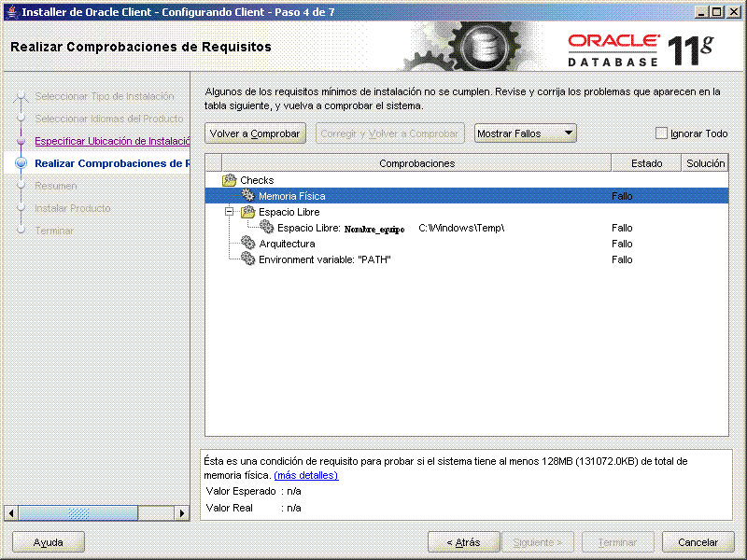Expand the Mostrar Fallos filter arrow
Viewport: 747px width, 560px height.
point(568,133)
